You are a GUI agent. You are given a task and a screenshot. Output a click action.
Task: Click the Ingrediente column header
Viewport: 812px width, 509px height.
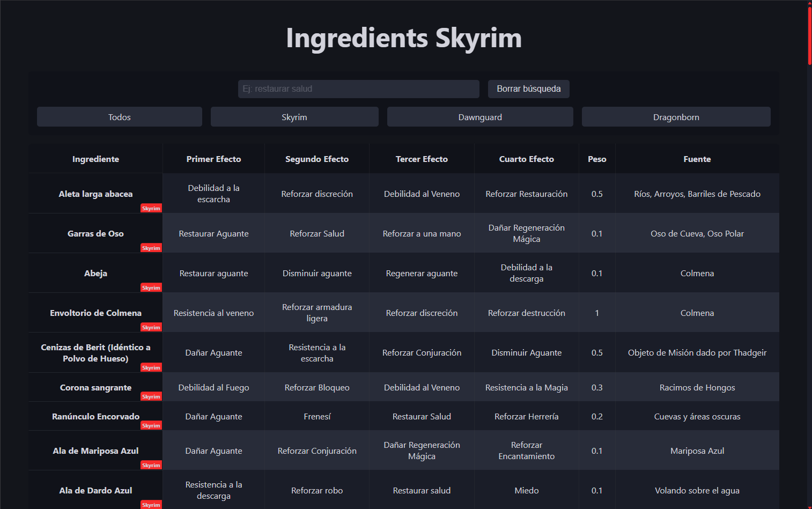tap(95, 159)
